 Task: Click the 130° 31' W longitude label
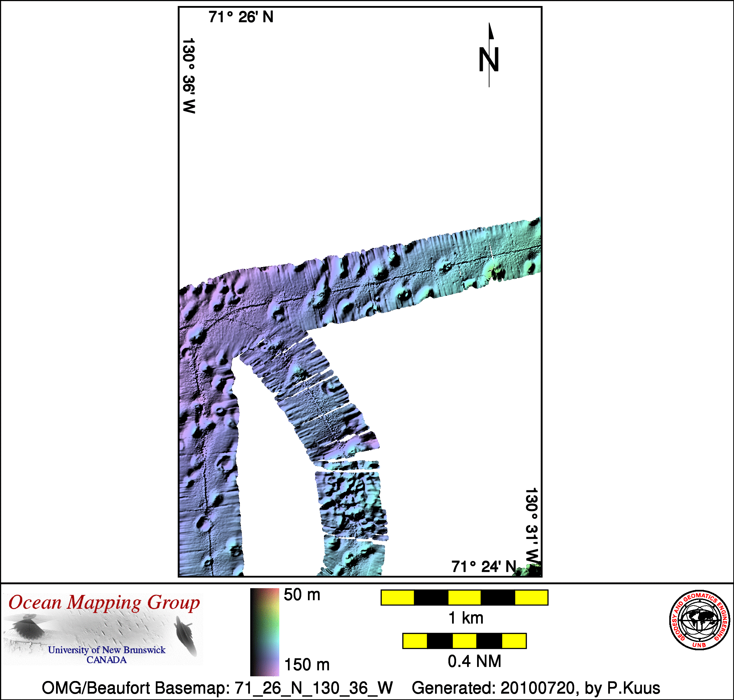[531, 526]
